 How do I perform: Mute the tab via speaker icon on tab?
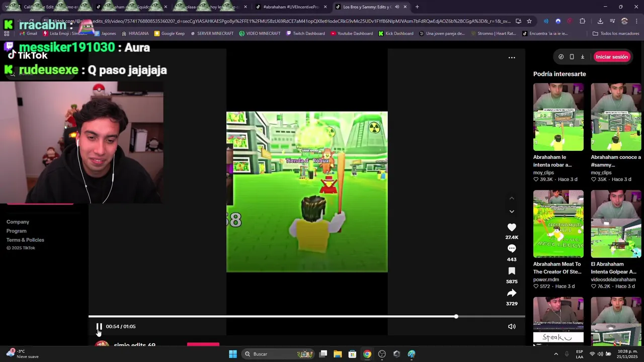tap(397, 7)
